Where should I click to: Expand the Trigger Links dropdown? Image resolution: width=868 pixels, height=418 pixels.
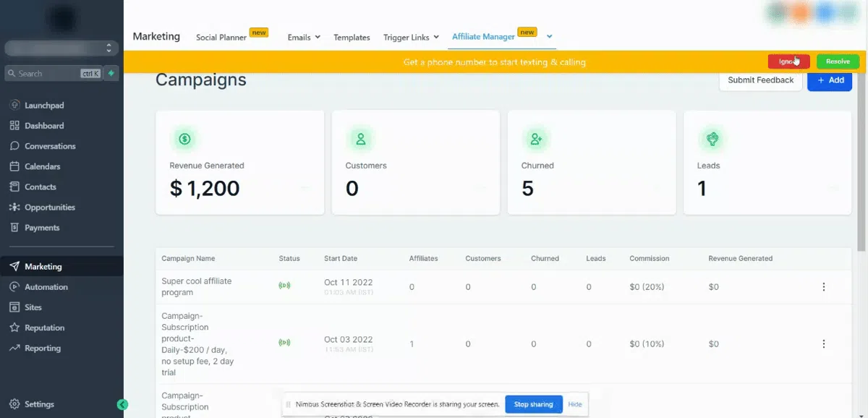click(411, 38)
